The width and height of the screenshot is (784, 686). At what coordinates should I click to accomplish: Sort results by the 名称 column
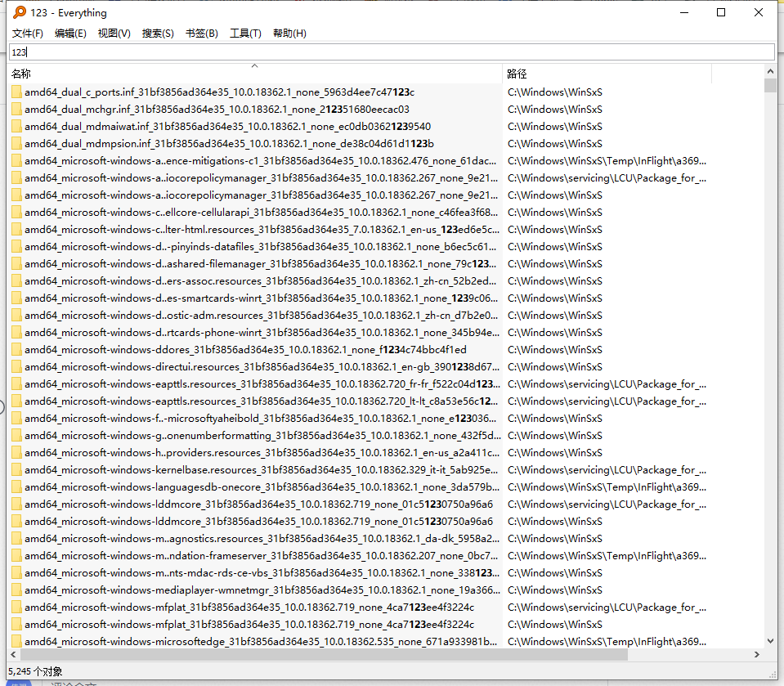pyautogui.click(x=20, y=74)
